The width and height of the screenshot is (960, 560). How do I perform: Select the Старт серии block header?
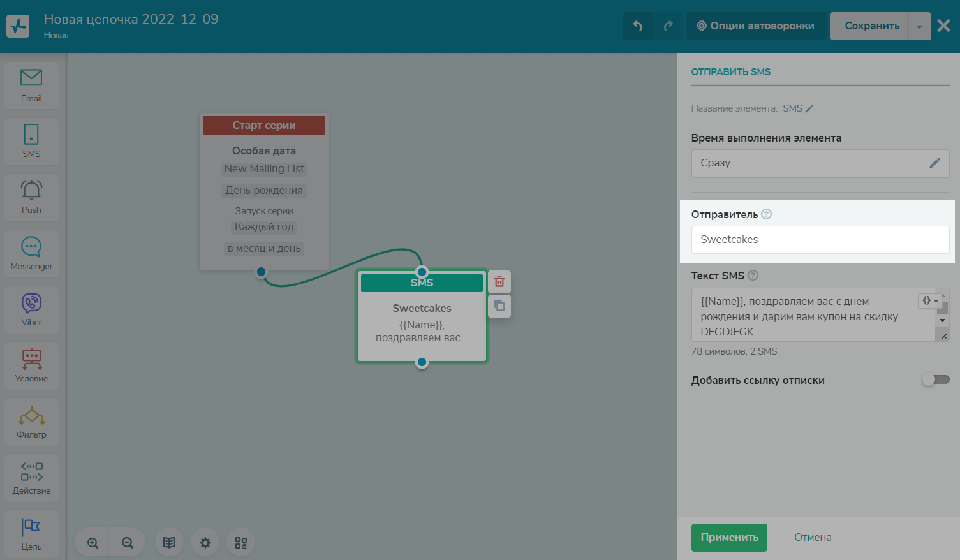264,125
